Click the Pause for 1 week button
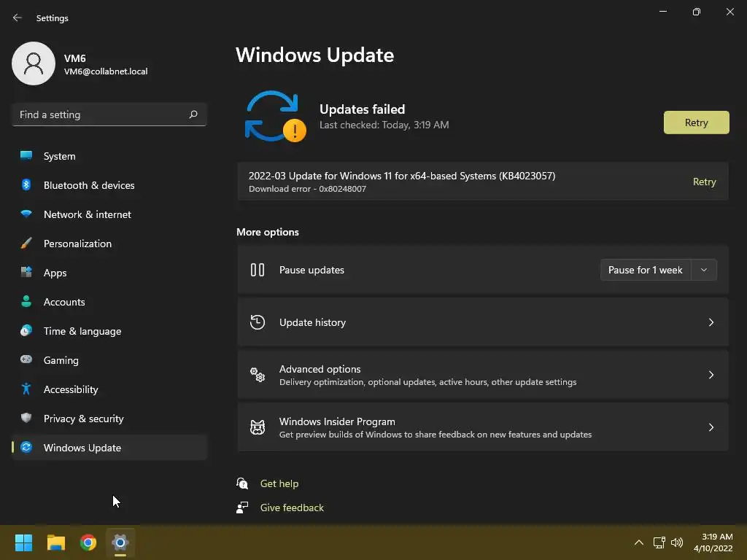747x560 pixels. click(x=645, y=270)
